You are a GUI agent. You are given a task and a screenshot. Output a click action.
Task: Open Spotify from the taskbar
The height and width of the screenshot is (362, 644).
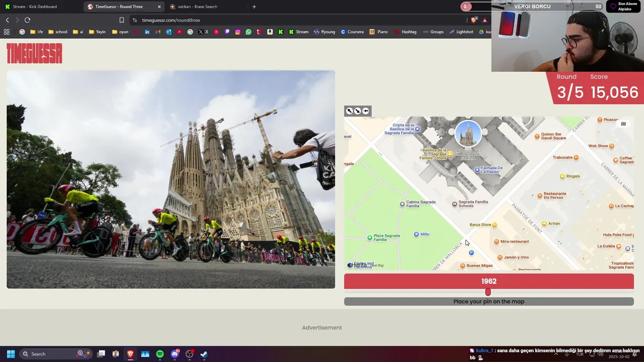tap(160, 354)
